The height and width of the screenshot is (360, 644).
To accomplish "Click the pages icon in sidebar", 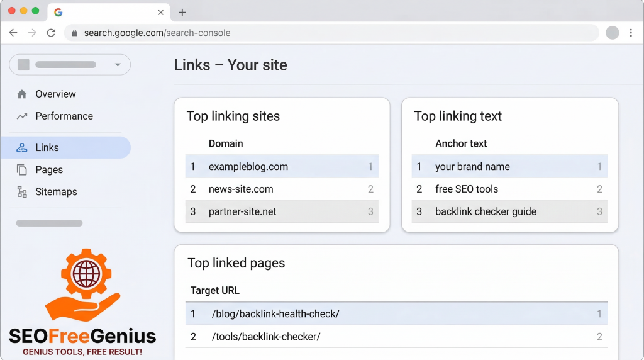I will [x=22, y=170].
